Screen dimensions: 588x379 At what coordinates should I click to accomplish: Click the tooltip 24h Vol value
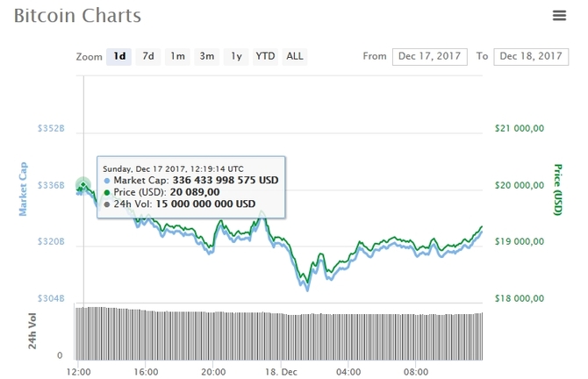pos(205,204)
